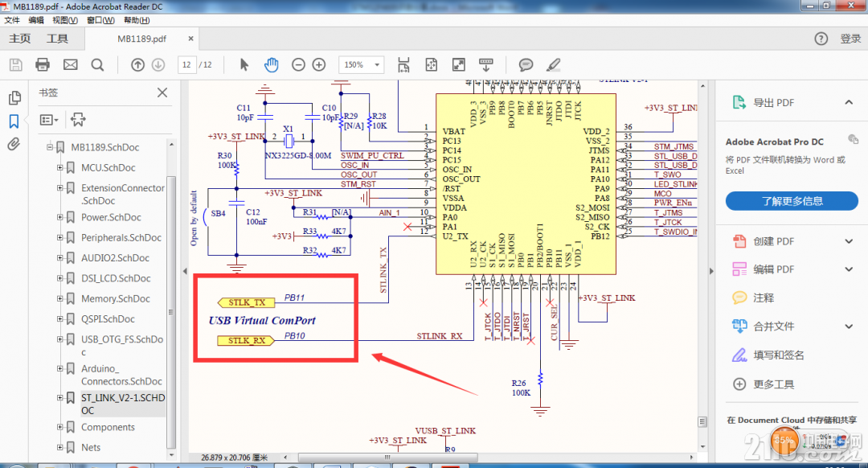
Task: Expand the Power.SchDoc bookmark
Action: point(59,218)
